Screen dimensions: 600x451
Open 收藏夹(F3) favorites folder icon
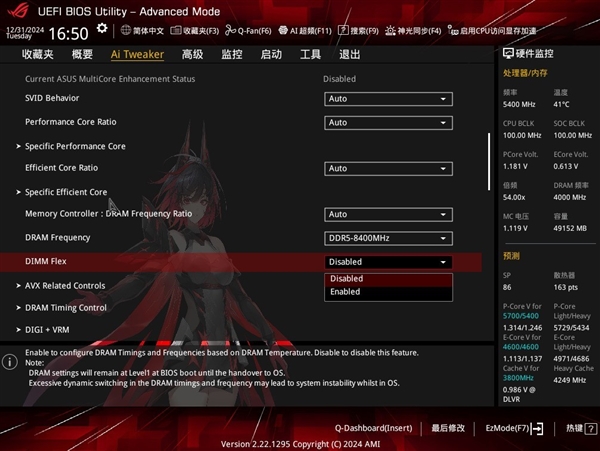pos(176,30)
